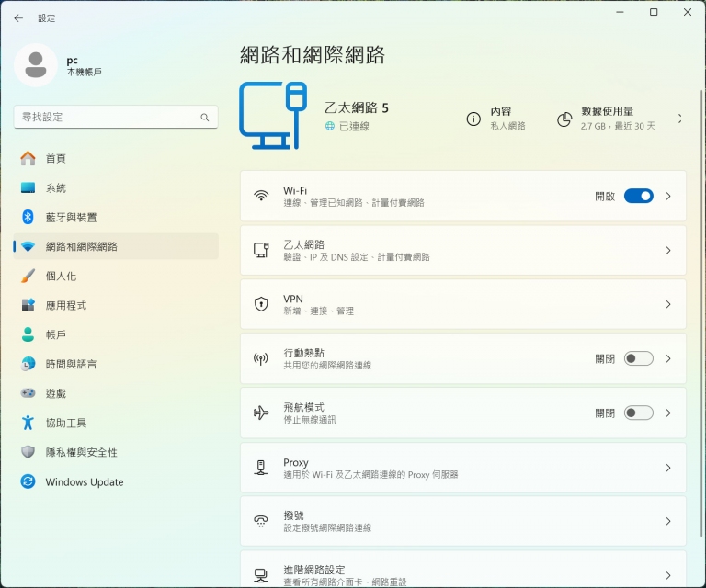Open the 撥號 row chevron

[668, 521]
